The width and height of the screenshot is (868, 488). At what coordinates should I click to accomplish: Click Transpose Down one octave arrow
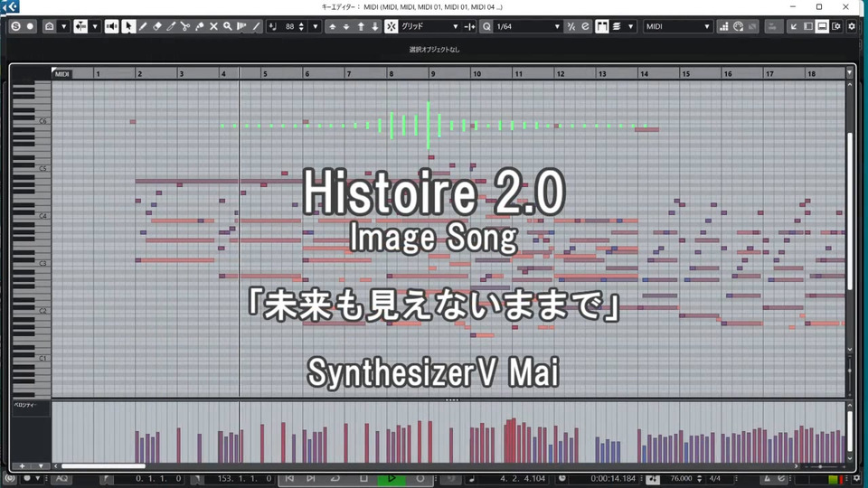(x=374, y=26)
